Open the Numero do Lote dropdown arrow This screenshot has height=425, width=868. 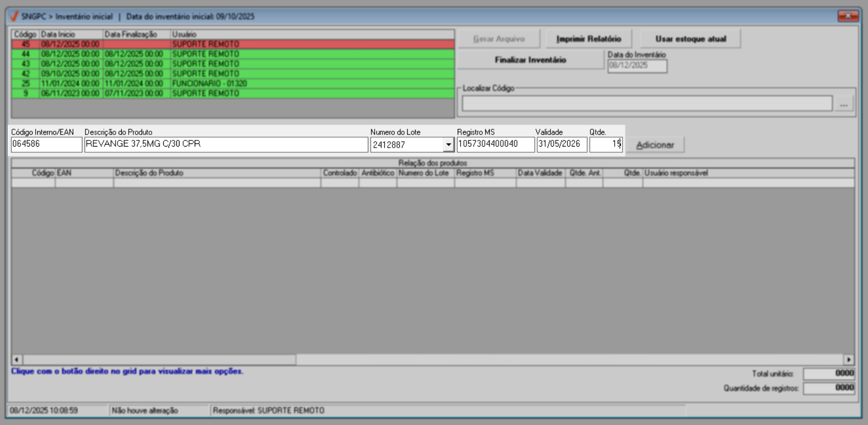tap(448, 144)
